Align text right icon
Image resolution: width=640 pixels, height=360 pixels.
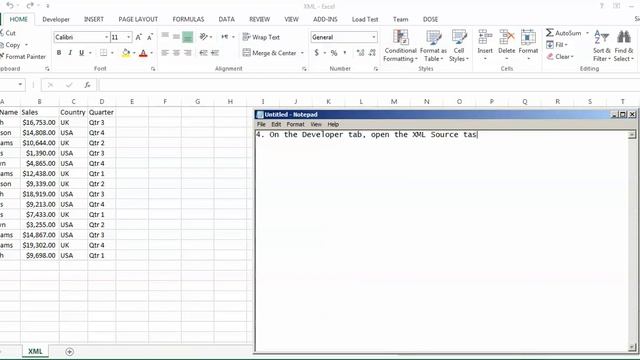point(187,53)
